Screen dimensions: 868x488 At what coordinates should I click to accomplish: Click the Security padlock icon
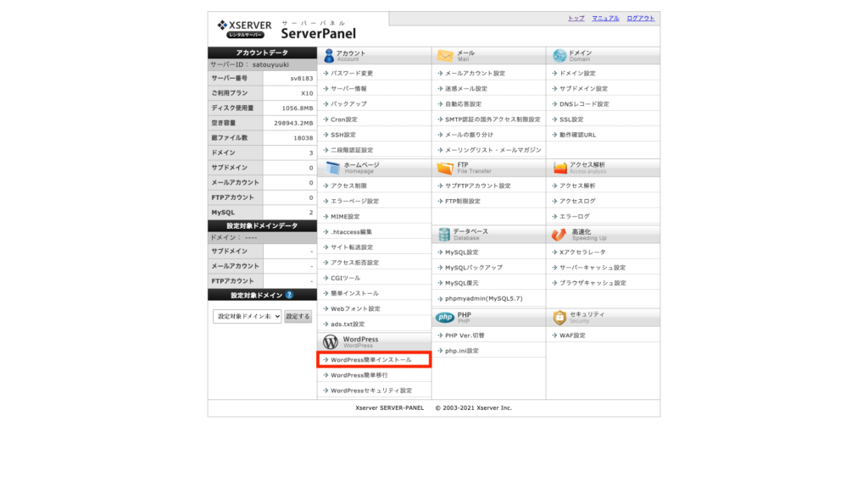(x=559, y=317)
